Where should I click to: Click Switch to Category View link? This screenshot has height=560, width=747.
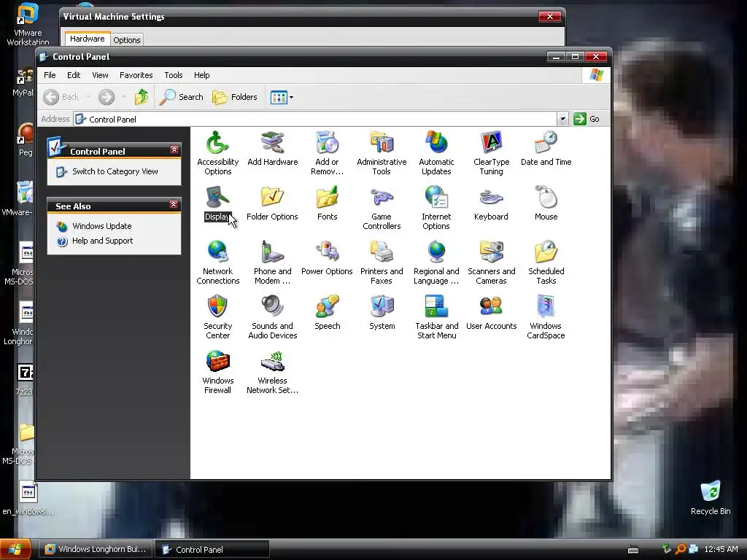pyautogui.click(x=115, y=171)
